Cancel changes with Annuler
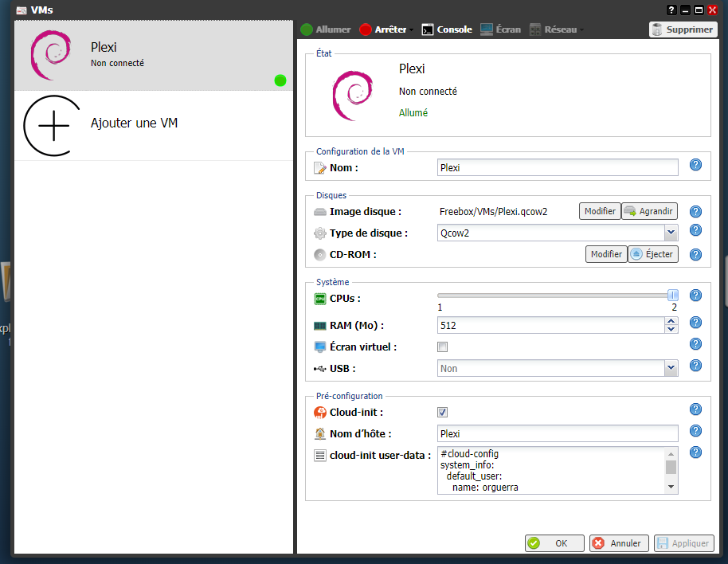 pos(619,543)
